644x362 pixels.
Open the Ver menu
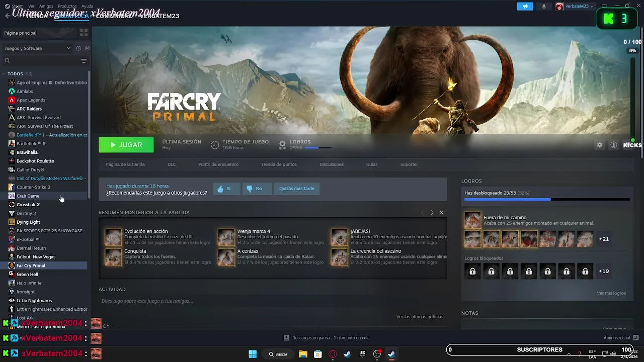(x=31, y=6)
